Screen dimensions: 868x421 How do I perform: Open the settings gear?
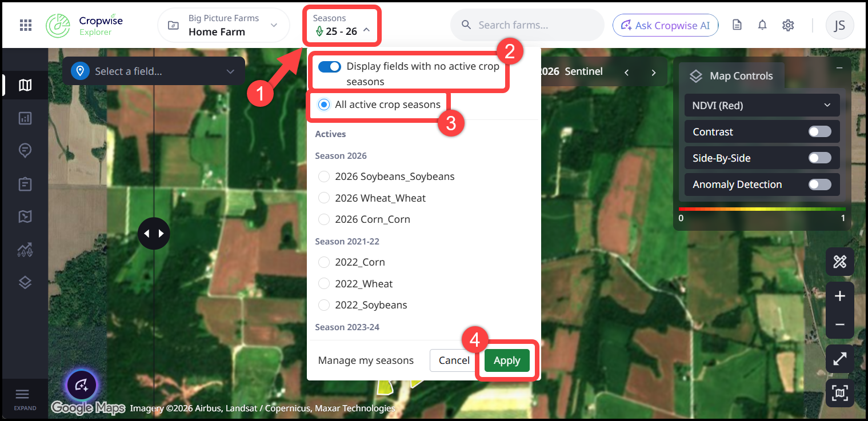click(x=788, y=25)
